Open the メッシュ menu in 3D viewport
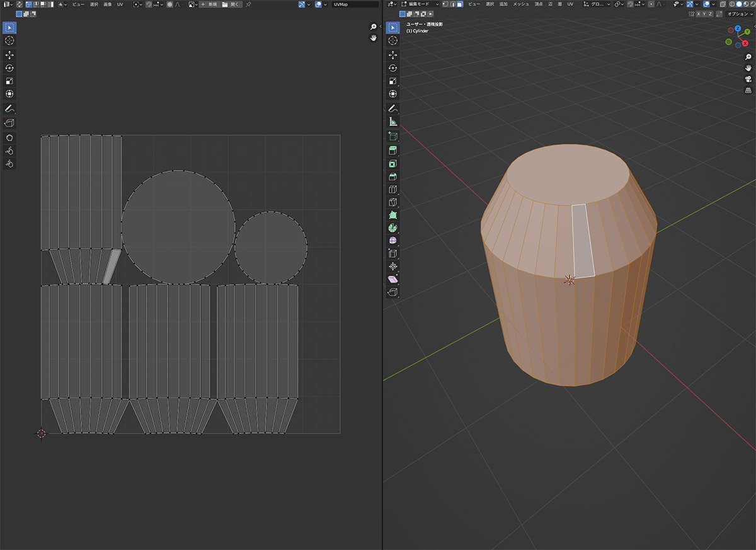The height and width of the screenshot is (550, 756). click(x=520, y=4)
